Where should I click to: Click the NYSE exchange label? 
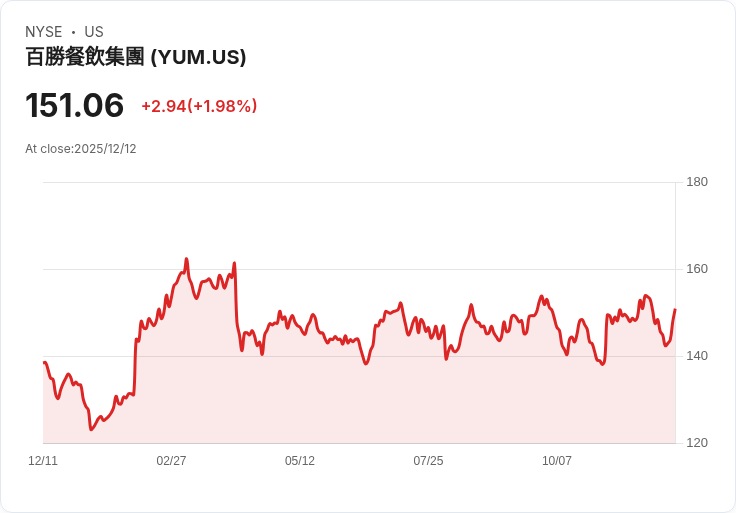(x=44, y=32)
